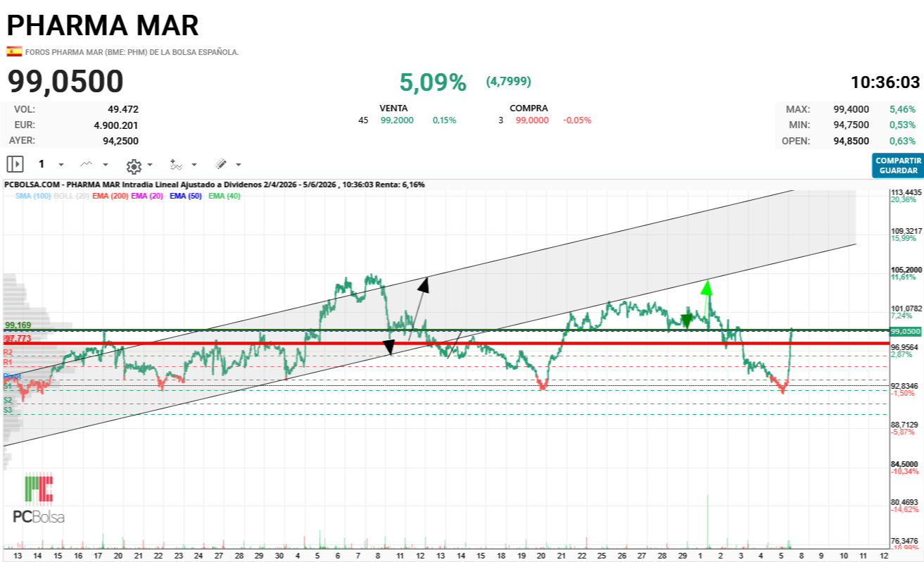Click the chart header PCBOLSA.COM title text

tap(214, 185)
